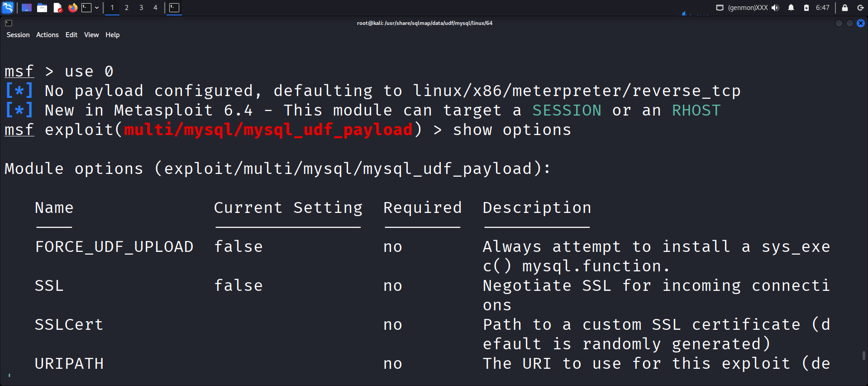Click the battery power icon

tap(806, 8)
